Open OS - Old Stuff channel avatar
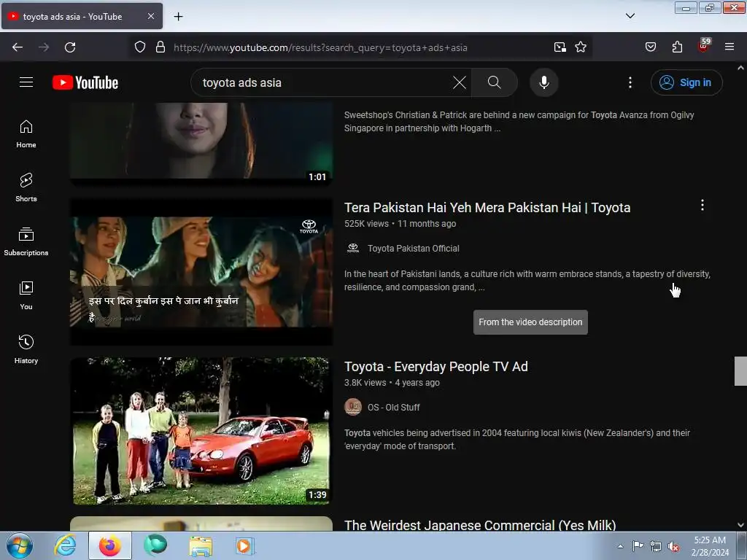 353,407
